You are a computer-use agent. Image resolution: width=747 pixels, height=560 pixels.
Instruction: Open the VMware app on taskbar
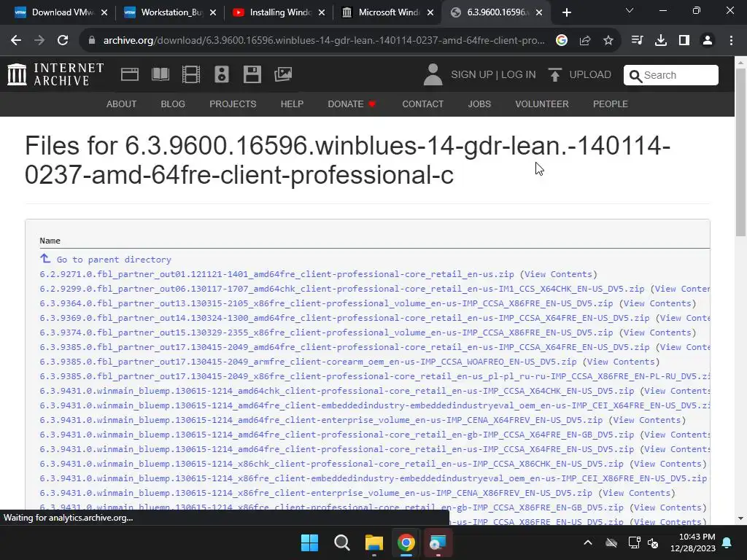pos(438,542)
